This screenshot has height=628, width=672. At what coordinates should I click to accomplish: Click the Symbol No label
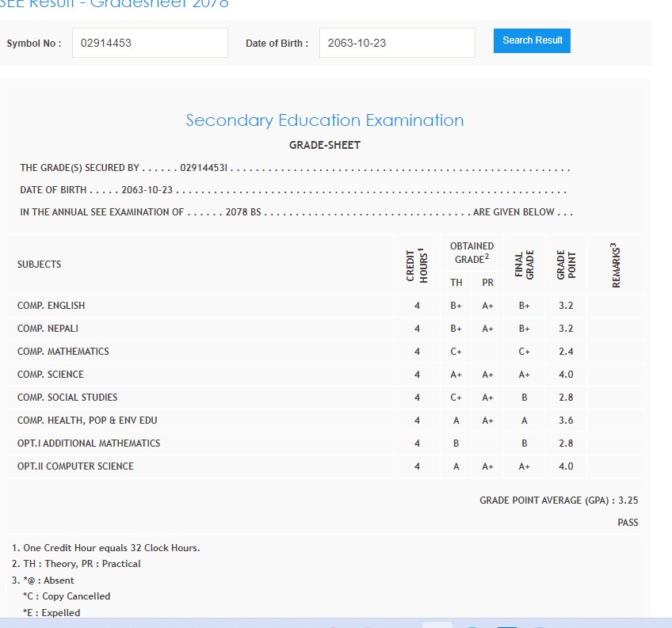tap(34, 44)
